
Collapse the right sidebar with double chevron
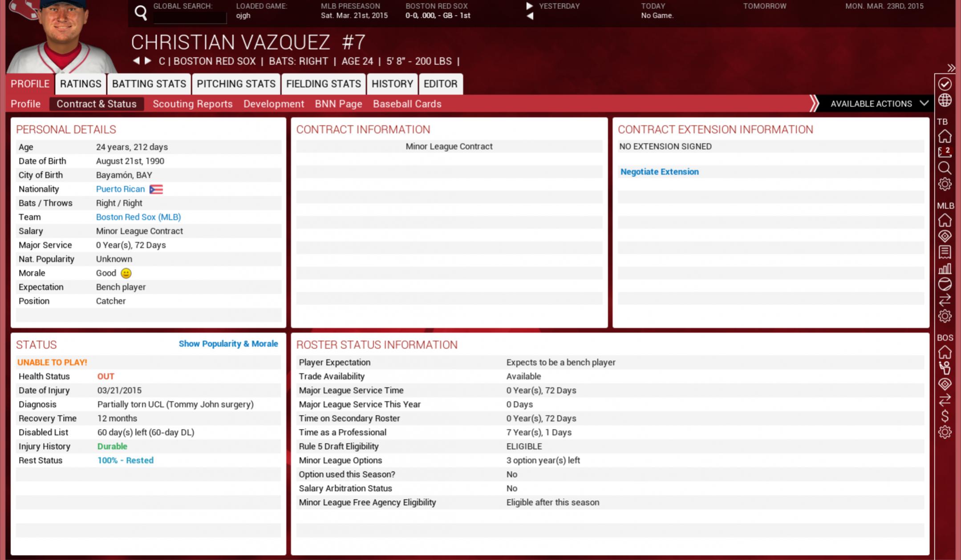coord(951,68)
